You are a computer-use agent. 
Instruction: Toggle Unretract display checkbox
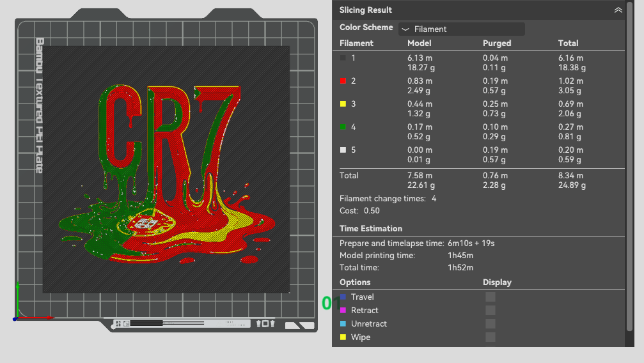click(x=491, y=324)
